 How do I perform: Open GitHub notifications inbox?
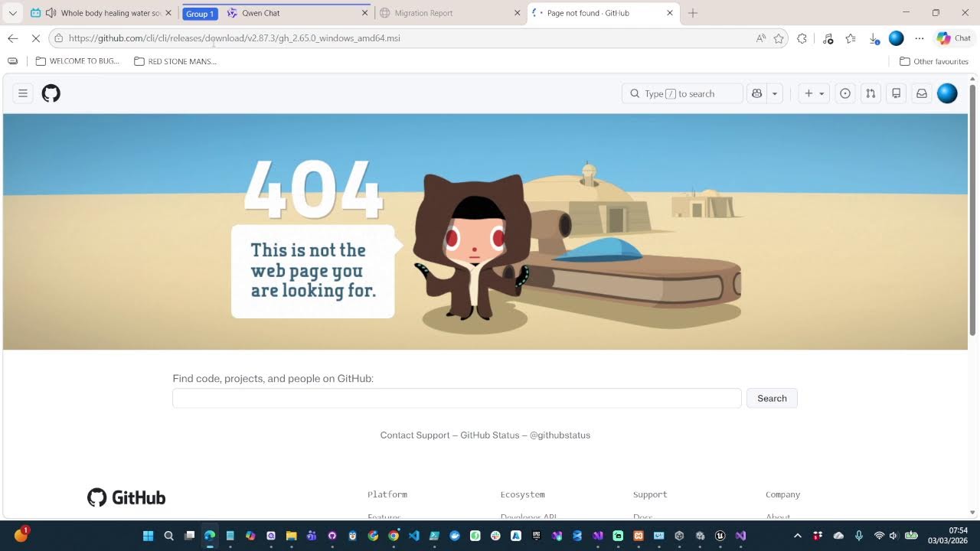coord(922,93)
